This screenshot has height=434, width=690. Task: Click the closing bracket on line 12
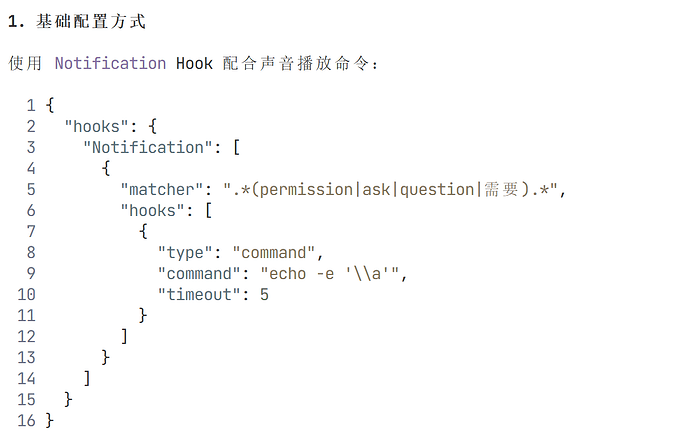click(x=124, y=336)
